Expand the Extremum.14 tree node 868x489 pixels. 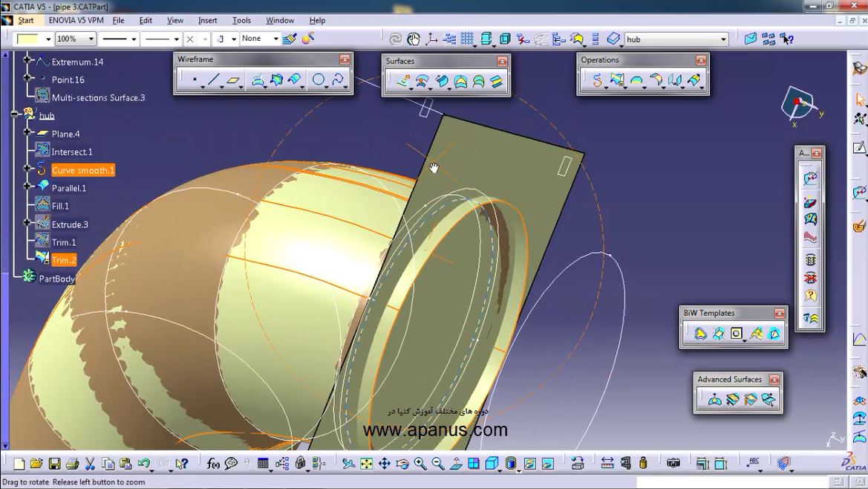pyautogui.click(x=27, y=59)
